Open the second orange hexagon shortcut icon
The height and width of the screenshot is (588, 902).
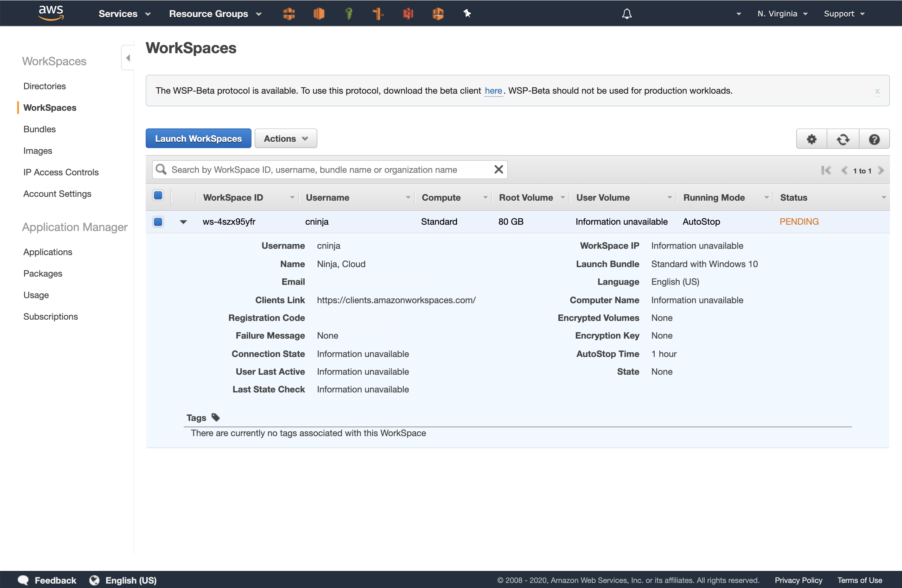[319, 14]
